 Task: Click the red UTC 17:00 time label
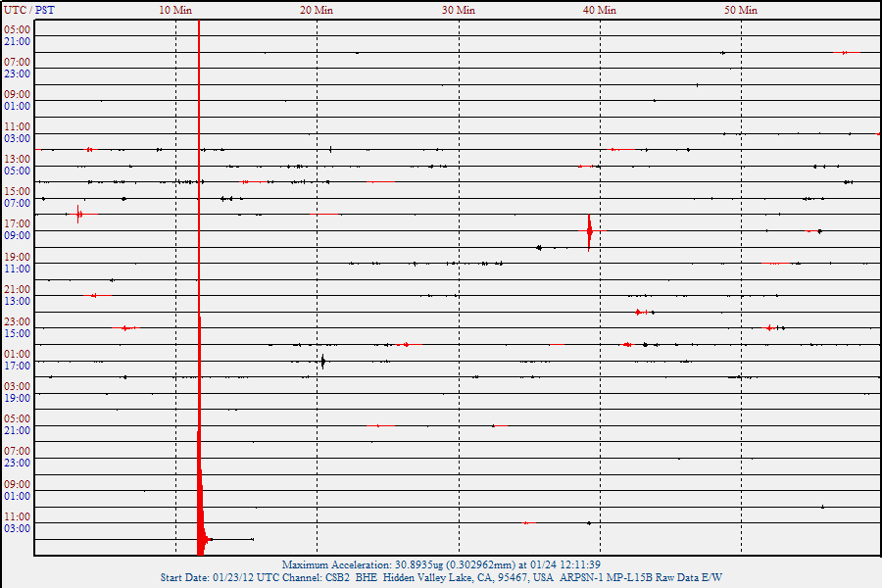[x=17, y=223]
